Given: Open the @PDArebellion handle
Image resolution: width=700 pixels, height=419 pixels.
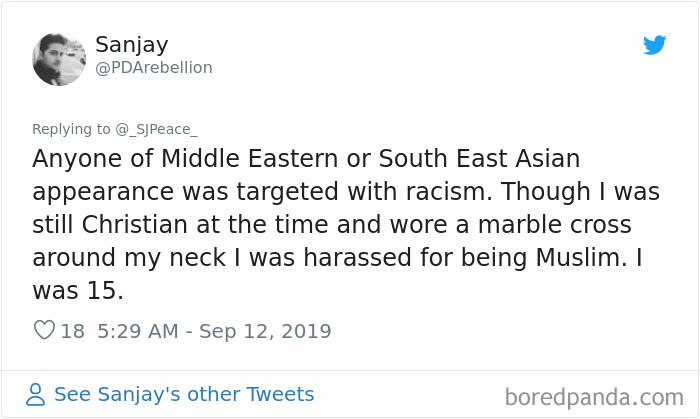Looking at the screenshot, I should coord(153,68).
